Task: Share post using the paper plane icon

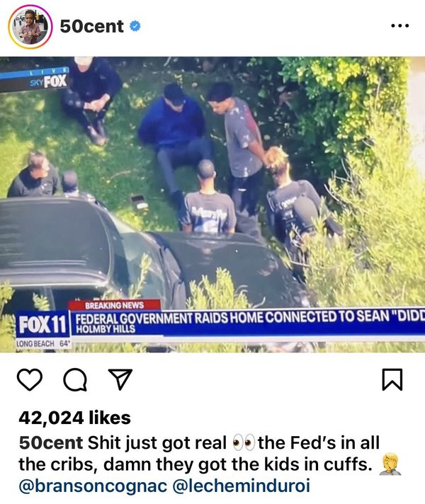Action: [120, 379]
